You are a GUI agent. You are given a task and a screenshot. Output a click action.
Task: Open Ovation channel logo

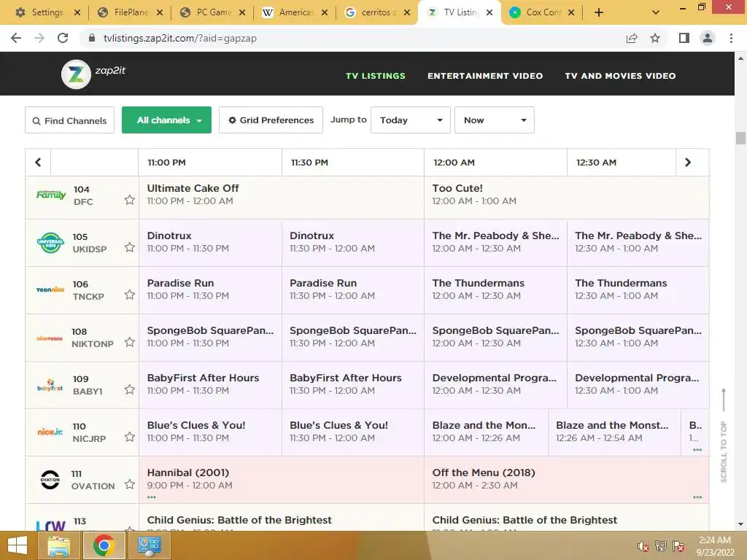click(50, 480)
